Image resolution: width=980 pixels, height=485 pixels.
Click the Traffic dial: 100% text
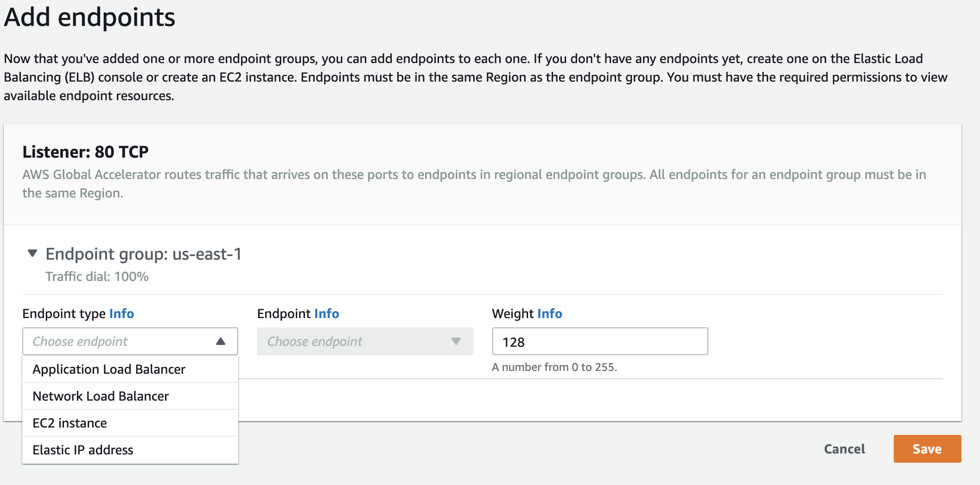click(x=97, y=277)
